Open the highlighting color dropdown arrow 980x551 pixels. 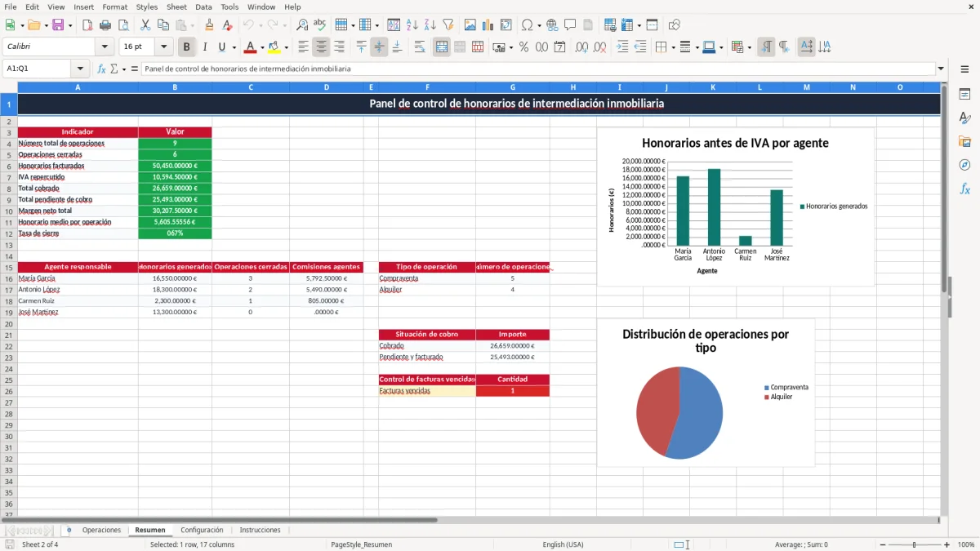coord(286,47)
